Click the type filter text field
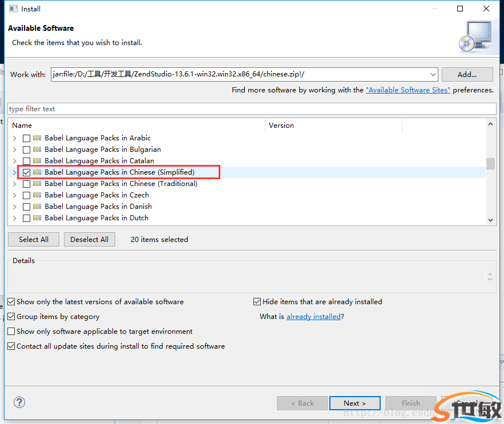 pos(252,108)
